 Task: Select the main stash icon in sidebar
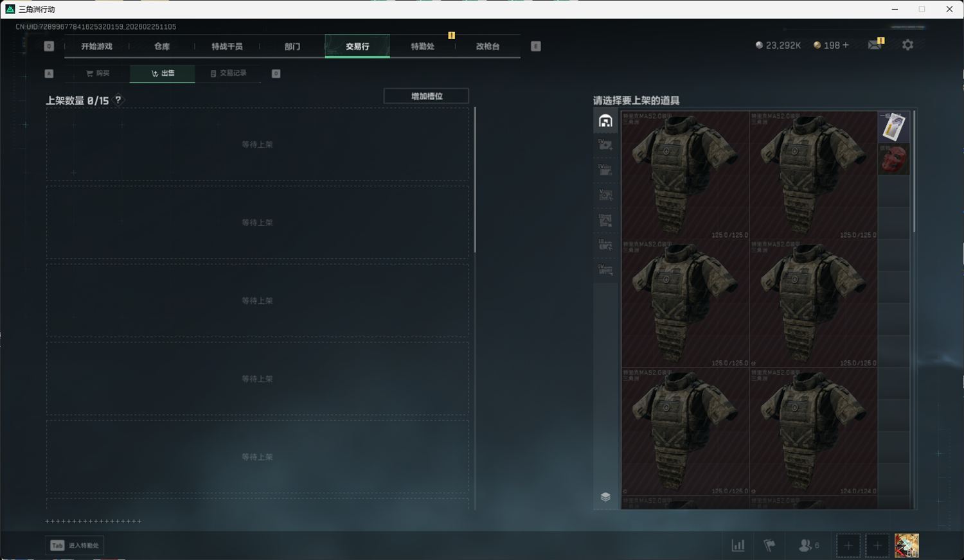click(605, 121)
